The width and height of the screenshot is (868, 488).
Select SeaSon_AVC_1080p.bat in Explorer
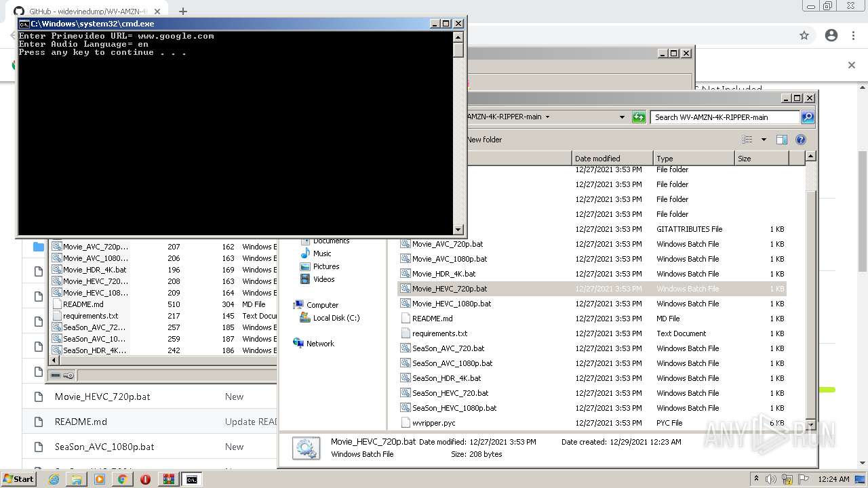(452, 363)
